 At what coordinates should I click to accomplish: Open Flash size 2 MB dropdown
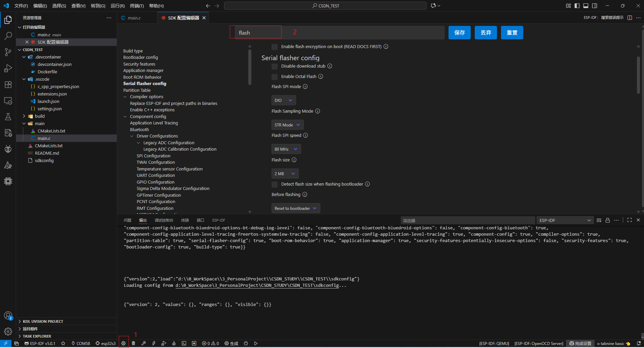(x=285, y=173)
